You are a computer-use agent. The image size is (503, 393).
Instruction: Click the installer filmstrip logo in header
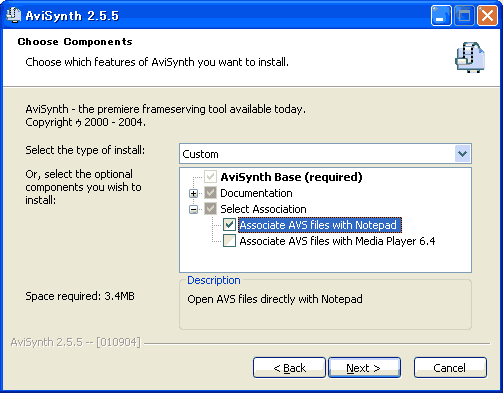[x=470, y=57]
